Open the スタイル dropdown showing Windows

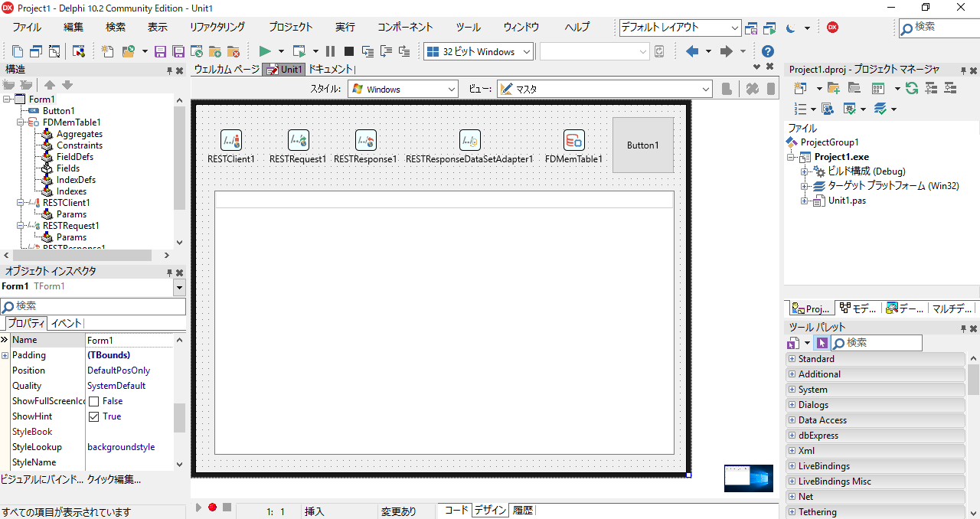click(452, 88)
